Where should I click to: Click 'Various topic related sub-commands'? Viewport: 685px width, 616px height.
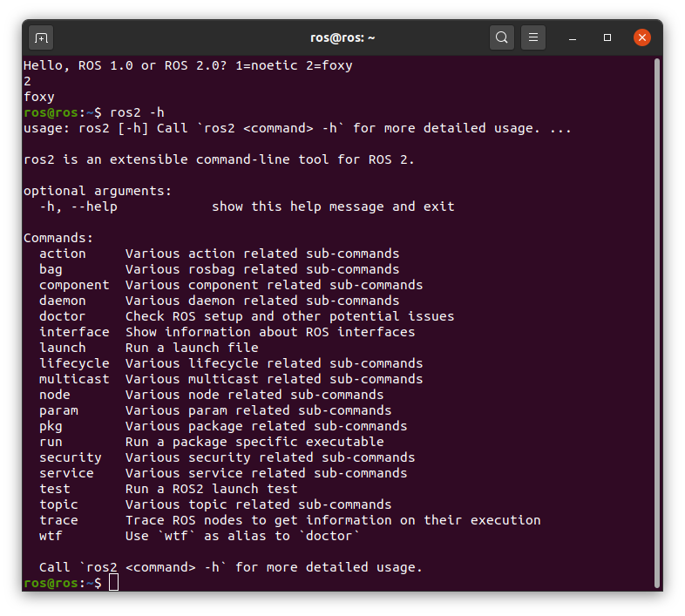pos(258,504)
